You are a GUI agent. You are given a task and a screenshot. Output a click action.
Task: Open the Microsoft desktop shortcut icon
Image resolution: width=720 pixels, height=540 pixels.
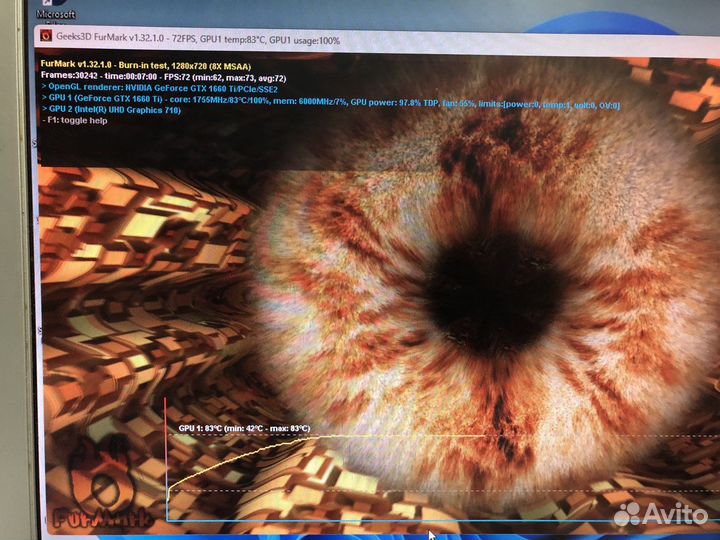coord(55,10)
